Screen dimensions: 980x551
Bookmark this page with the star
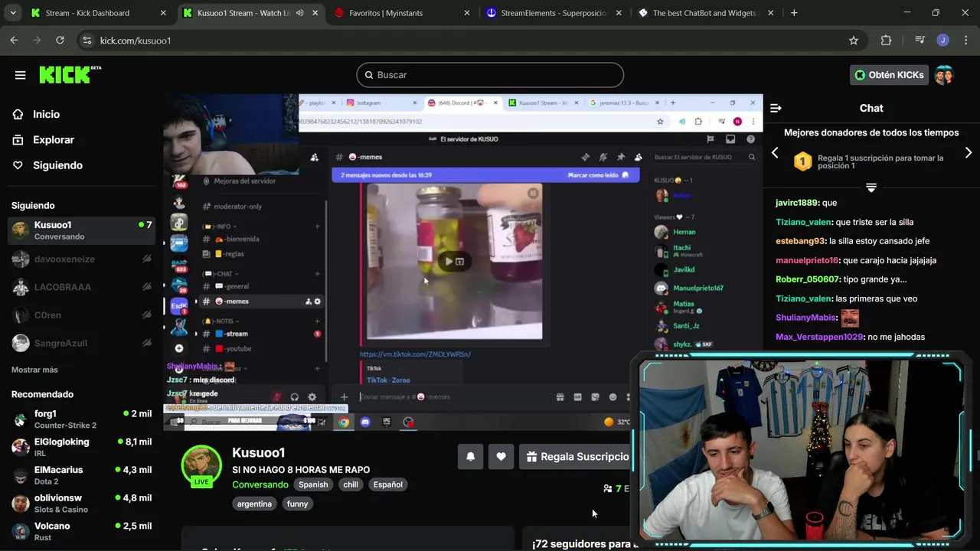click(x=854, y=41)
